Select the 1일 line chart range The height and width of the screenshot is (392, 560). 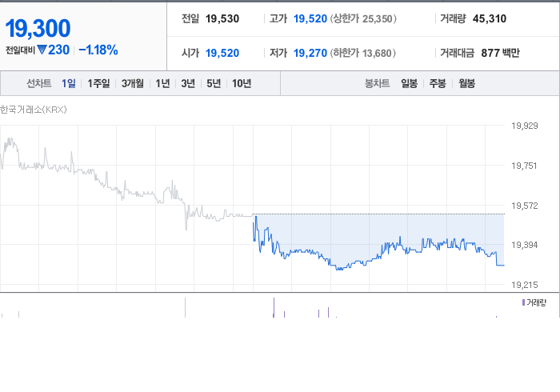69,83
